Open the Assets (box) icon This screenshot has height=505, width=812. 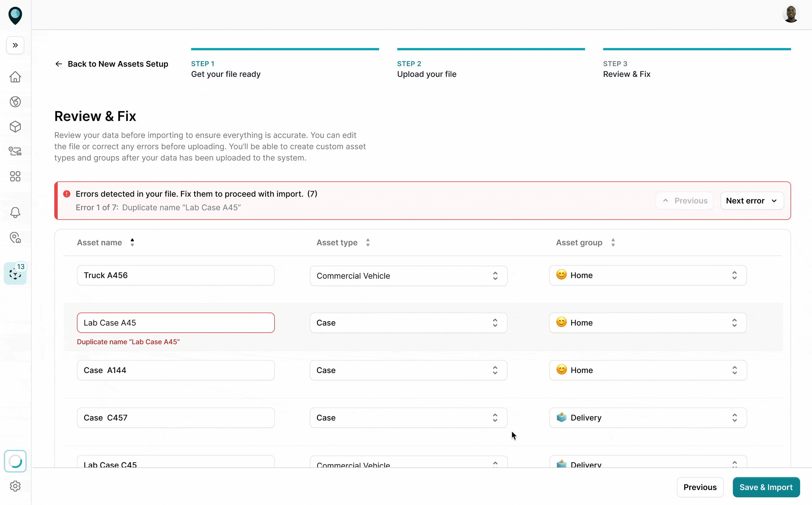coord(15,127)
